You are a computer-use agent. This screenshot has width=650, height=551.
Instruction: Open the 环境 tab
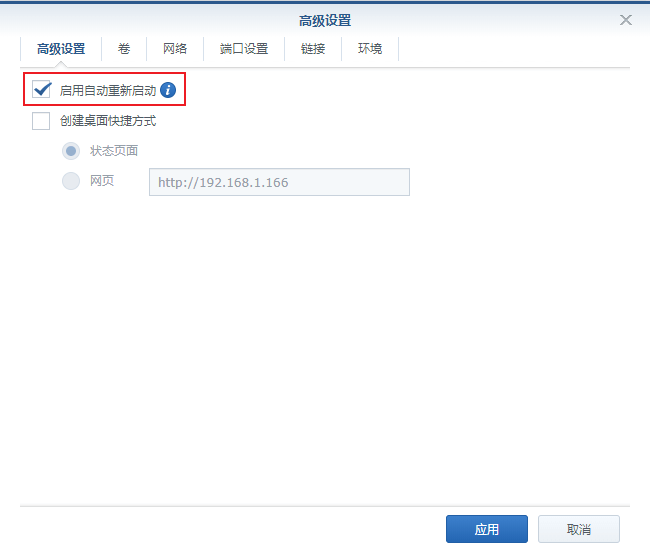(x=370, y=48)
